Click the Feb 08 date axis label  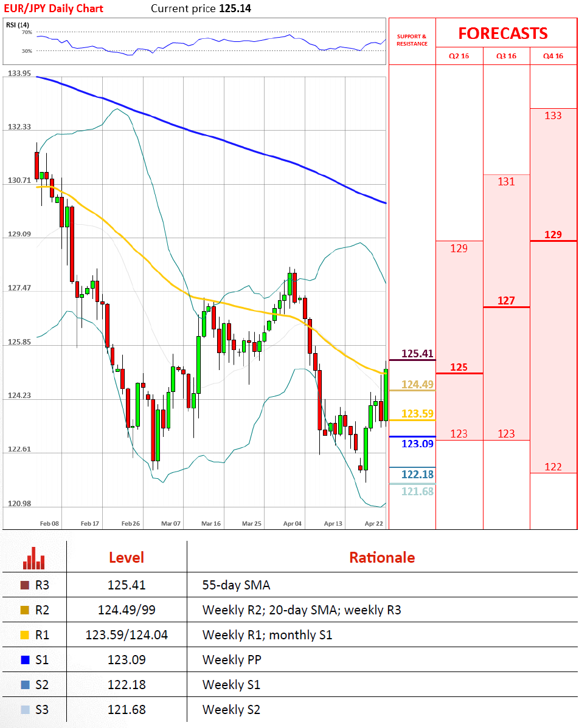[49, 523]
